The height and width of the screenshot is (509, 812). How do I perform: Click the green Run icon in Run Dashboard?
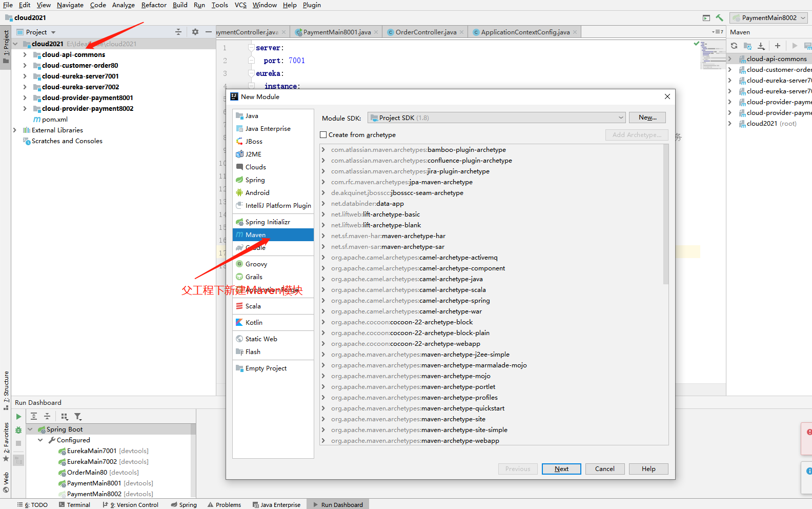[x=18, y=417]
